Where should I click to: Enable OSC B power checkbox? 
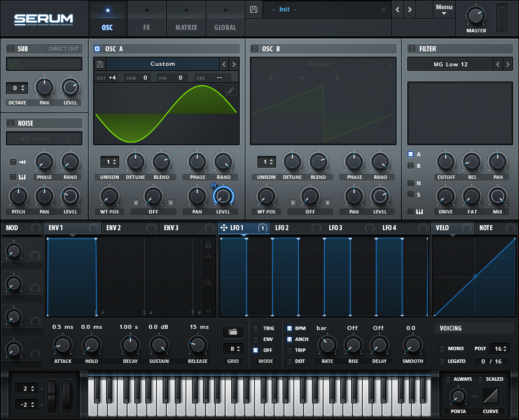254,48
